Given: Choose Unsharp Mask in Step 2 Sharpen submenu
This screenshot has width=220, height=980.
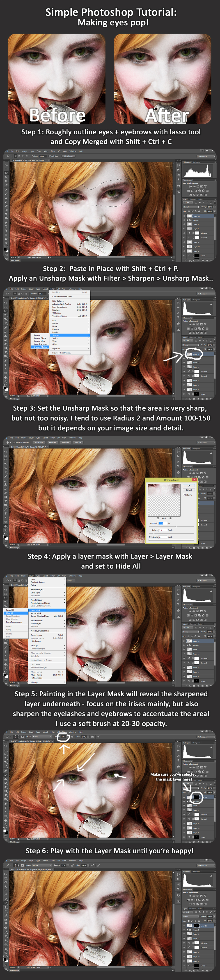Looking at the screenshot, I should point(40,347).
